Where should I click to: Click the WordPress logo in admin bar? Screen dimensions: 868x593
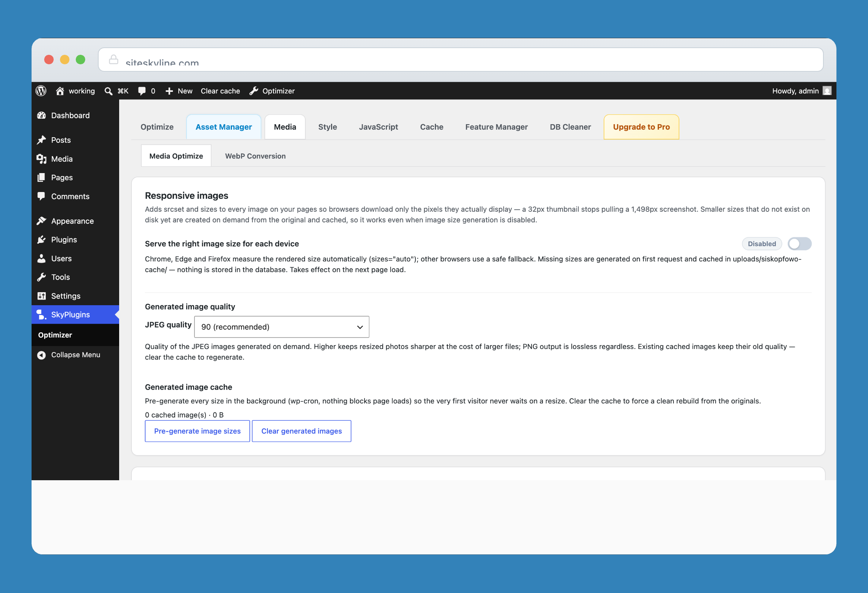[x=41, y=91]
